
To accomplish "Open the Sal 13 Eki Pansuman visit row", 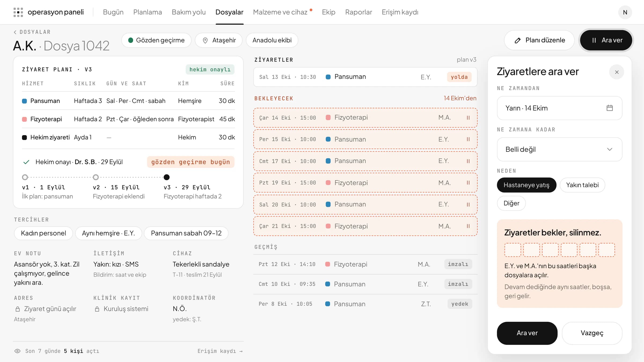I will 365,77.
